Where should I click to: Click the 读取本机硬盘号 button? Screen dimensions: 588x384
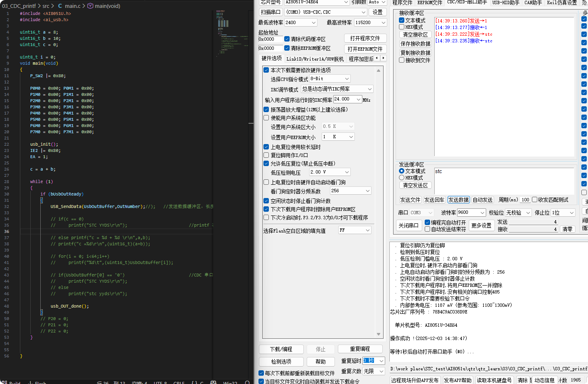pos(495,379)
